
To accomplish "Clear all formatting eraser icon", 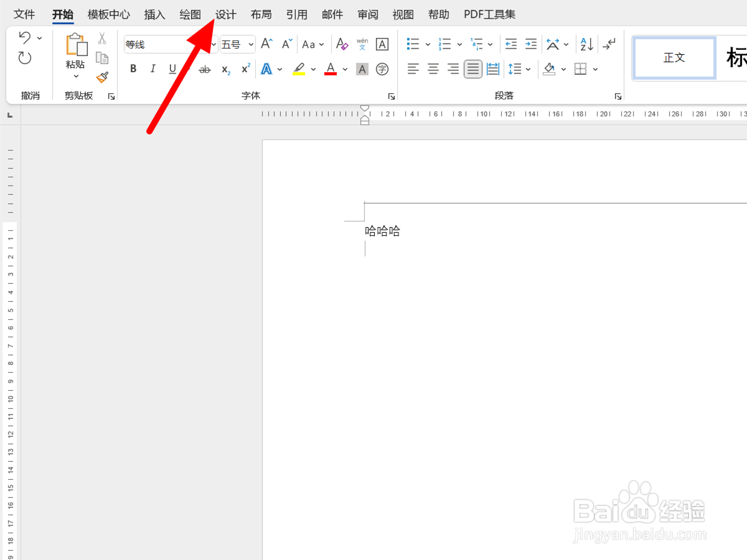I will pos(342,44).
